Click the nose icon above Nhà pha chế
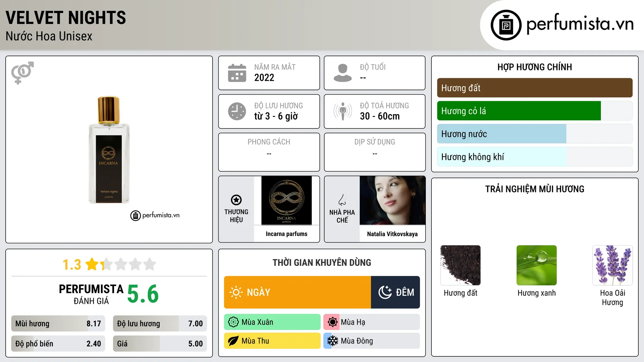Viewport: 644px width, 362px height. (x=342, y=200)
